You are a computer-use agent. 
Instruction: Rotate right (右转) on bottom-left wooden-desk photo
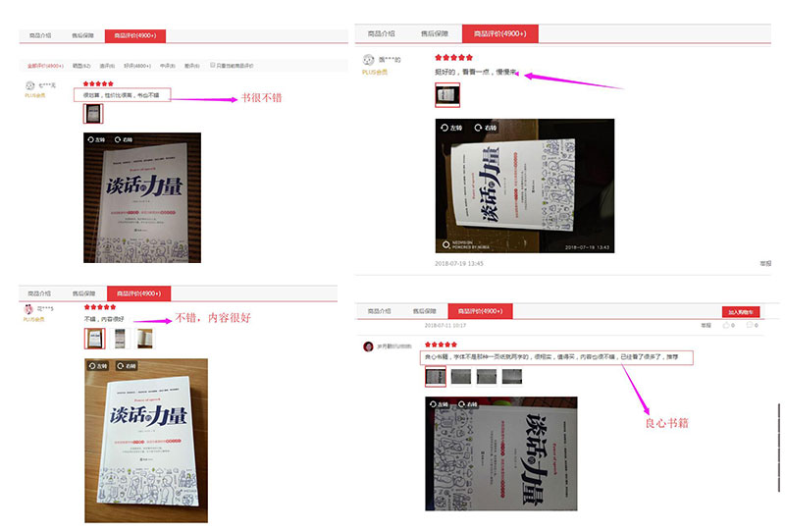127,366
